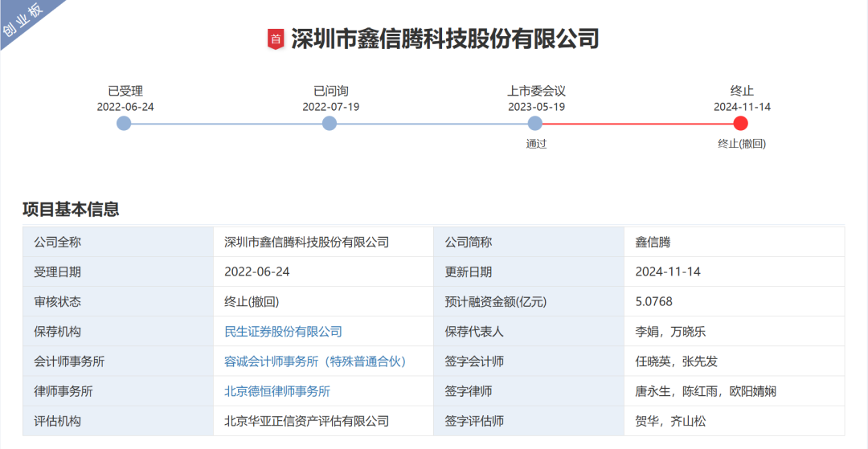Click the timeline date 2023-05-19
This screenshot has width=868, height=449.
[536, 107]
